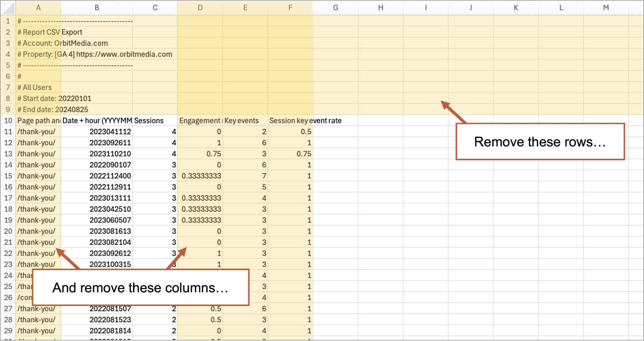The width and height of the screenshot is (644, 341).
Task: Click /thank-you/ cell in row 17
Action: (38, 198)
